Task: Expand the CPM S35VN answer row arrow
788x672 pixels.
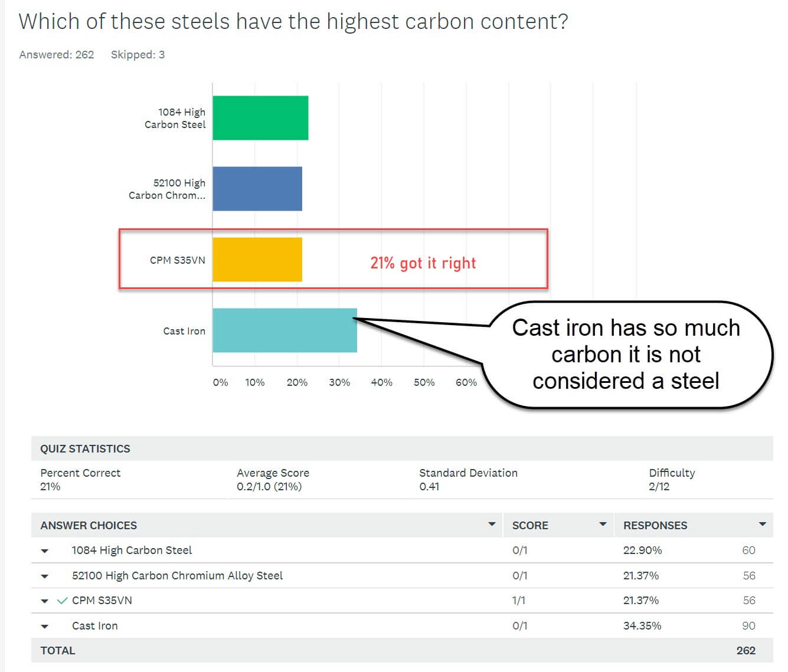Action: coord(45,601)
